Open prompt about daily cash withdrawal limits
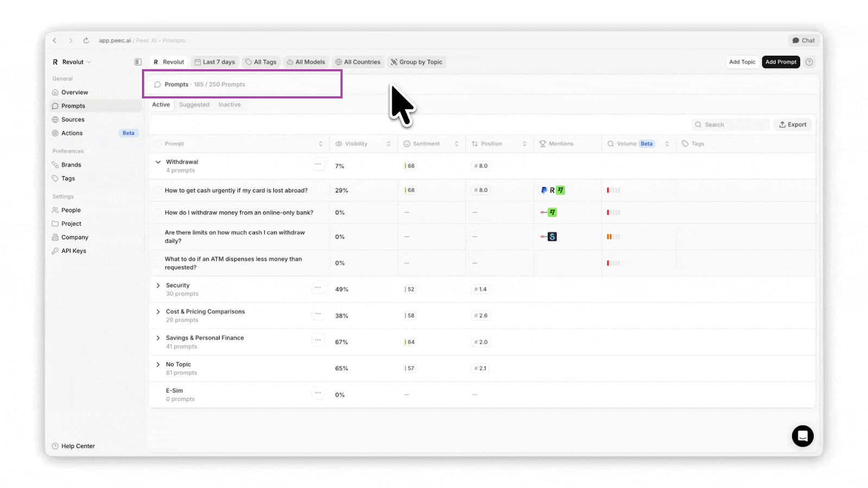This screenshot has height=488, width=868. pos(235,237)
